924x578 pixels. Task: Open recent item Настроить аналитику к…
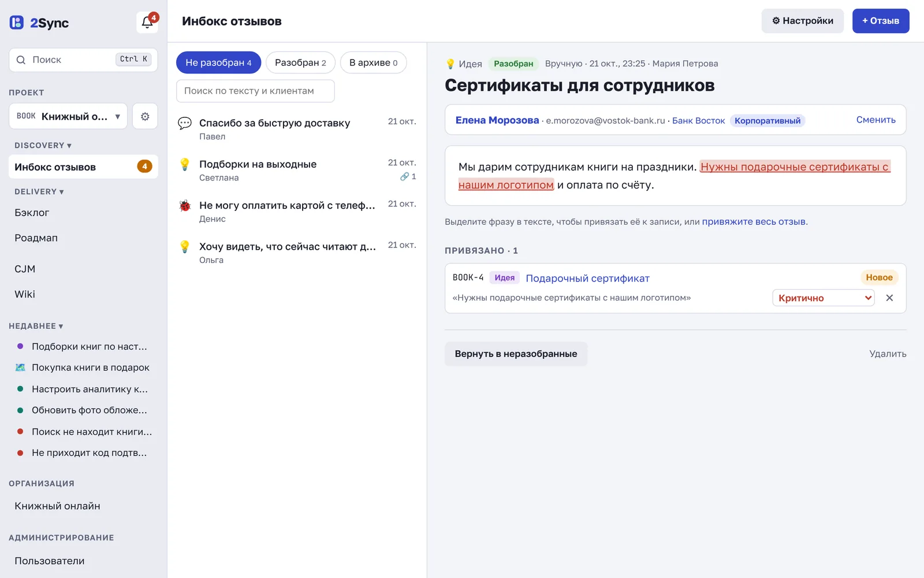83,389
